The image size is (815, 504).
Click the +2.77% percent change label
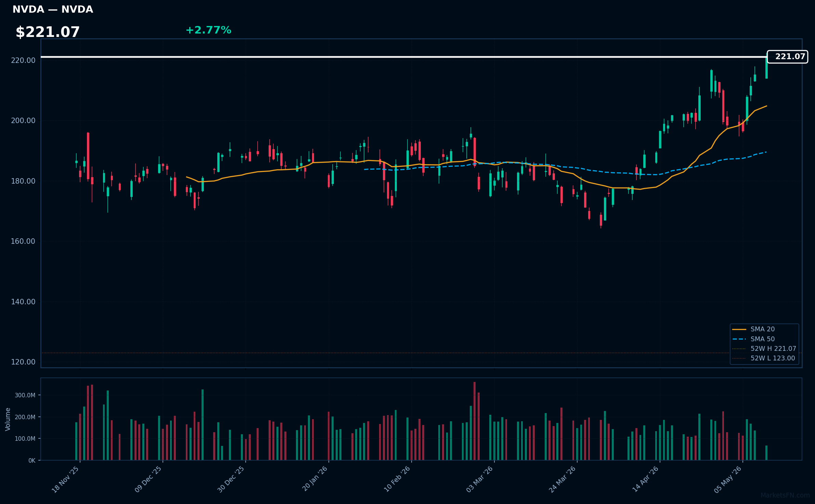click(208, 30)
